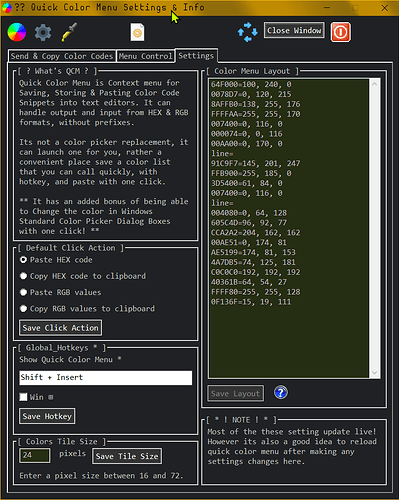Select the eyedropper color picker icon
The height and width of the screenshot is (500, 399).
[x=69, y=32]
